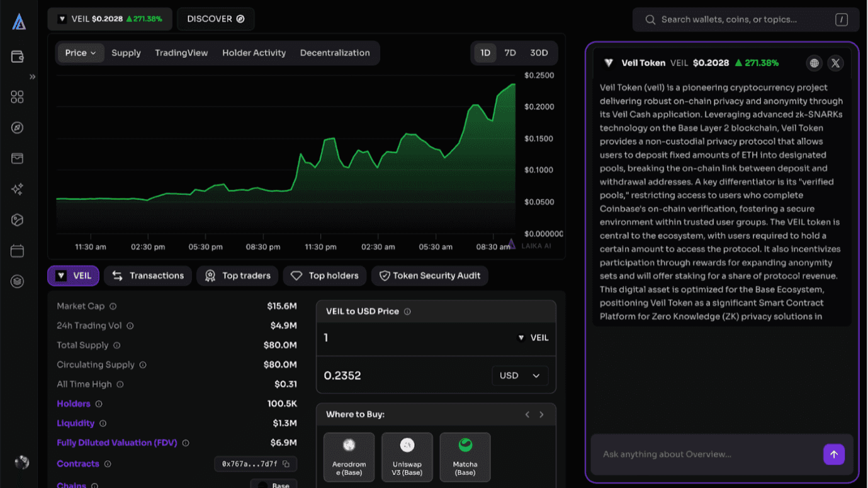Select Aerodrome (Base) exchange card
The width and height of the screenshot is (868, 488).
pyautogui.click(x=349, y=457)
